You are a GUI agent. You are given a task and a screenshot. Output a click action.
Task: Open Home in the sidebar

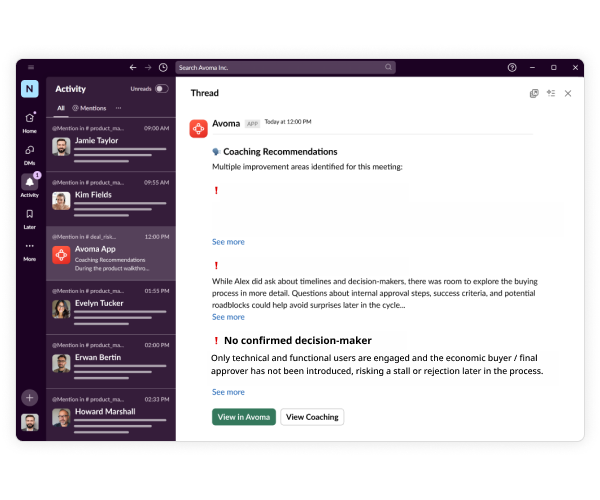(x=29, y=122)
